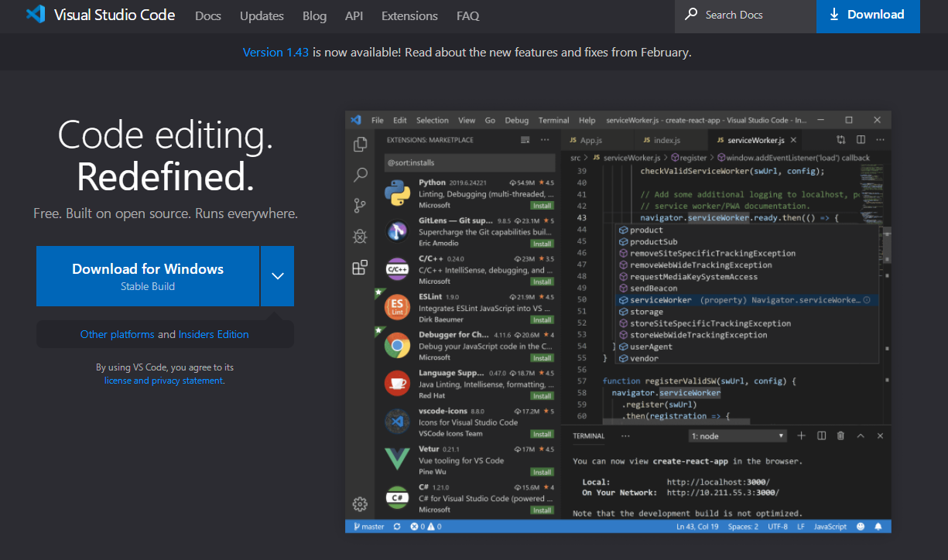This screenshot has height=560, width=948.
Task: Open notifications bell in the status bar
Action: (878, 527)
